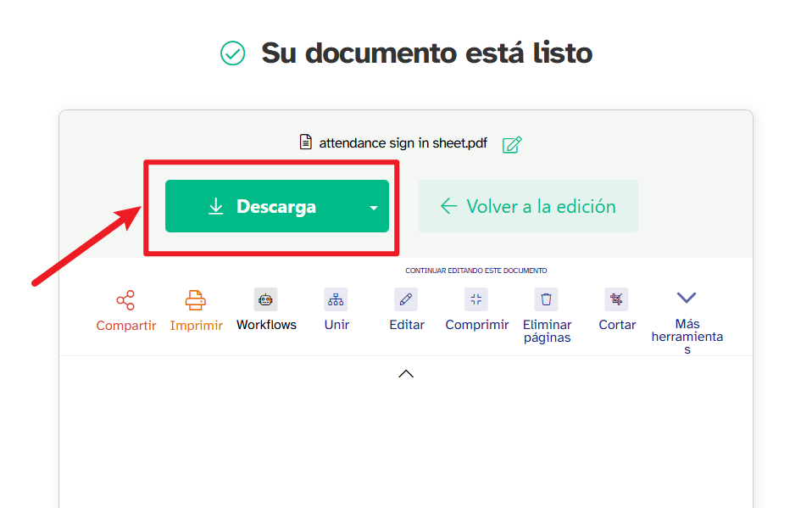This screenshot has width=812, height=508.
Task: Collapse the panel with the bottom chevron
Action: point(406,373)
